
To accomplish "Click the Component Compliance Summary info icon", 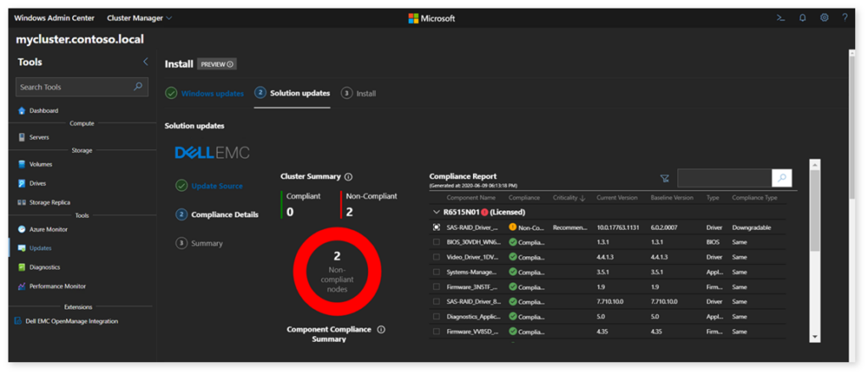I will pyautogui.click(x=381, y=329).
